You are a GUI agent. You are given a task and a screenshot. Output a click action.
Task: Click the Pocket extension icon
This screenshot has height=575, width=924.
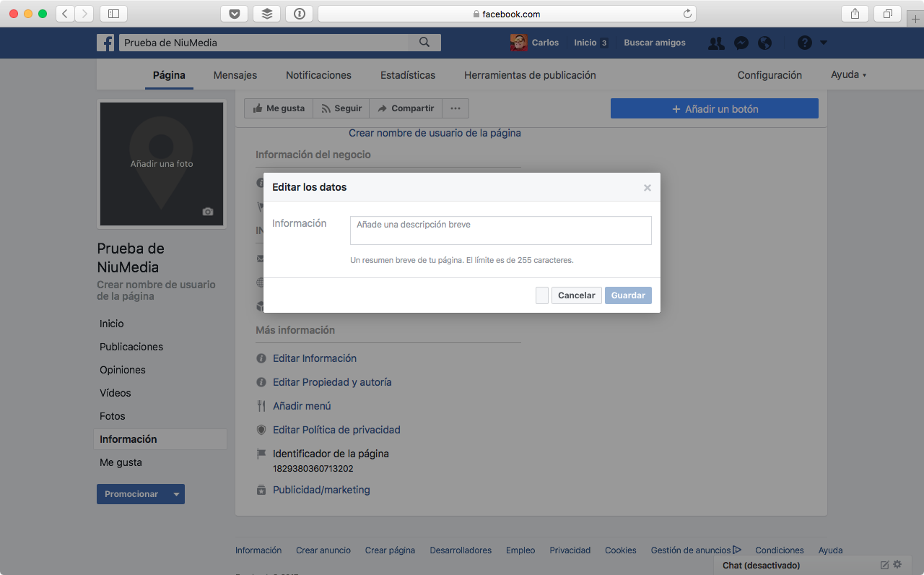pos(234,14)
